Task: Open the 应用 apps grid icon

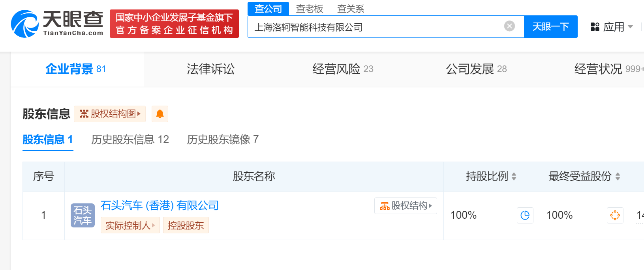Action: [595, 27]
